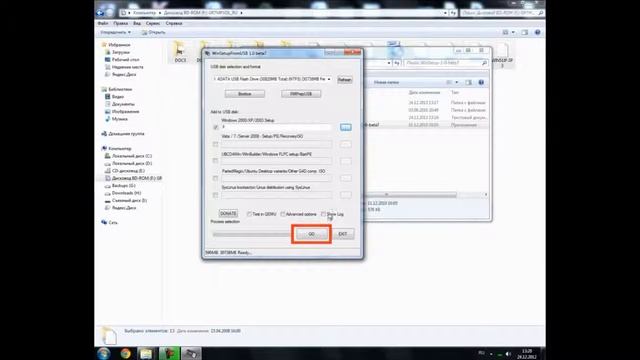Viewport: 640px width, 360px height.
Task: Click browse button for Windows 2000/XP/2003 source
Action: [346, 127]
